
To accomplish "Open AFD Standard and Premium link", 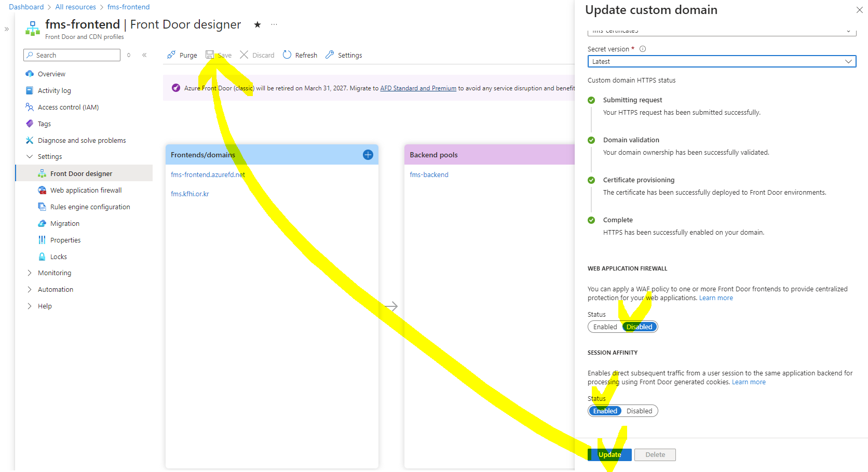I will tap(418, 88).
